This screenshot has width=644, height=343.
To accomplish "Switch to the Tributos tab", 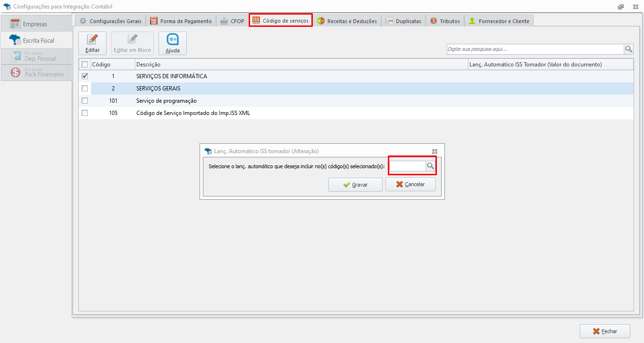I will [x=445, y=21].
